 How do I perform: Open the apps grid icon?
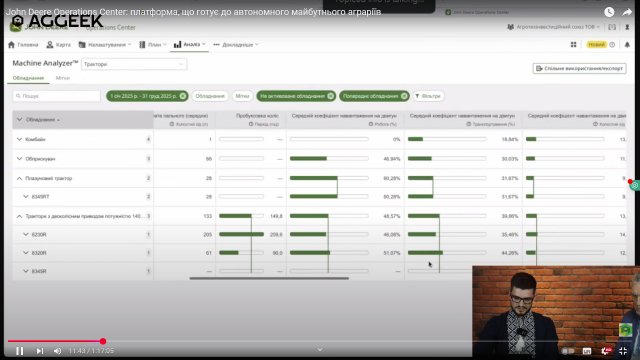point(573,44)
